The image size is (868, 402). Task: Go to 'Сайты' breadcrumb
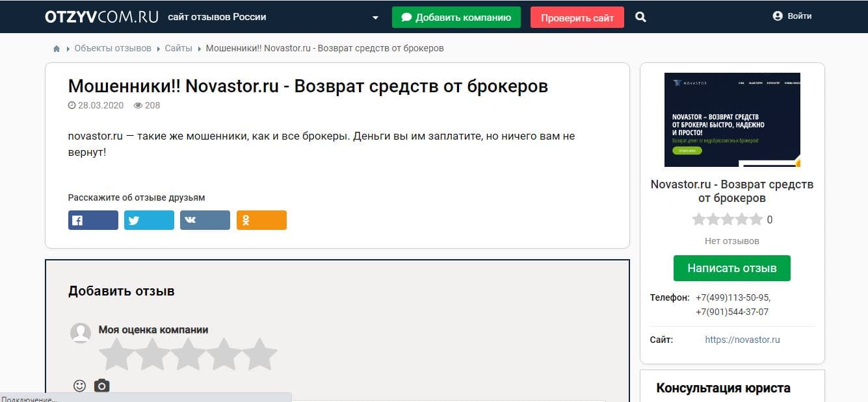(178, 49)
